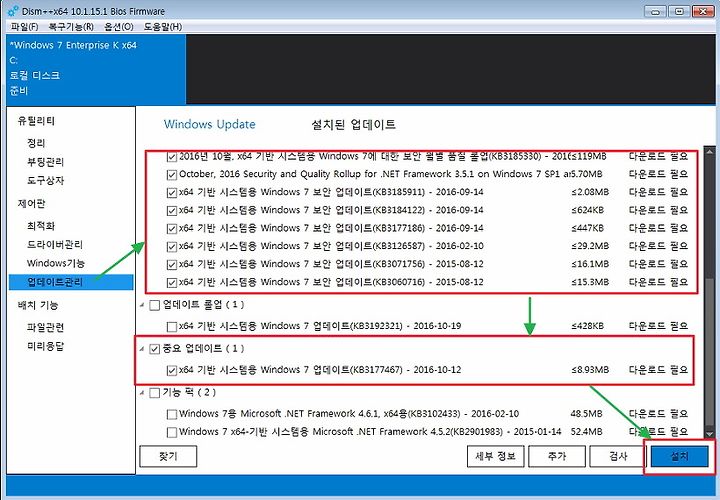720x500 pixels.
Task: Open 최적화 in the sidebar
Action: pos(41,226)
